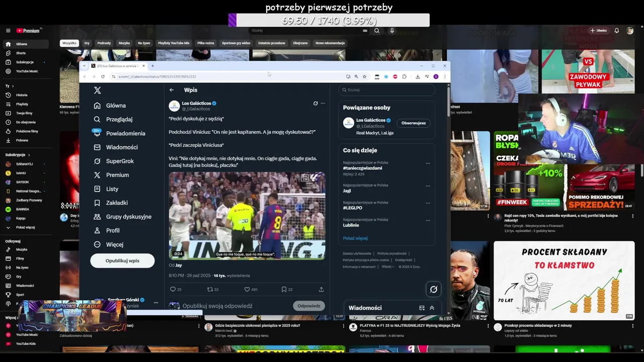Use YouTube voice search microphone

pyautogui.click(x=392, y=31)
